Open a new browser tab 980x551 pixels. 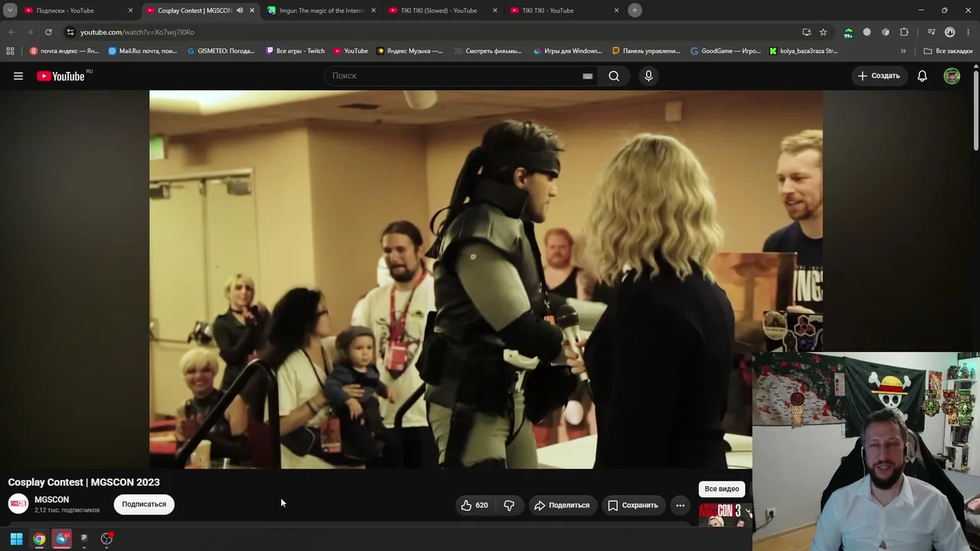pyautogui.click(x=635, y=10)
